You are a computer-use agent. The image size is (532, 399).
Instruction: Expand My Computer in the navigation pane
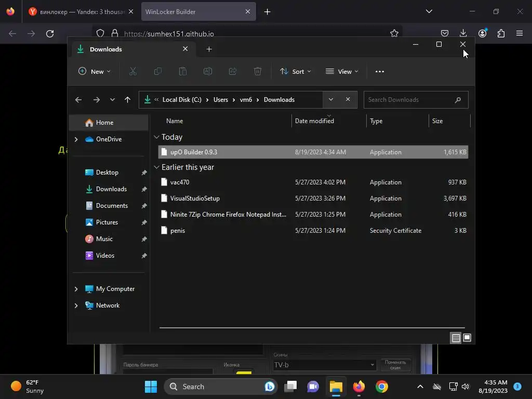[x=76, y=289]
